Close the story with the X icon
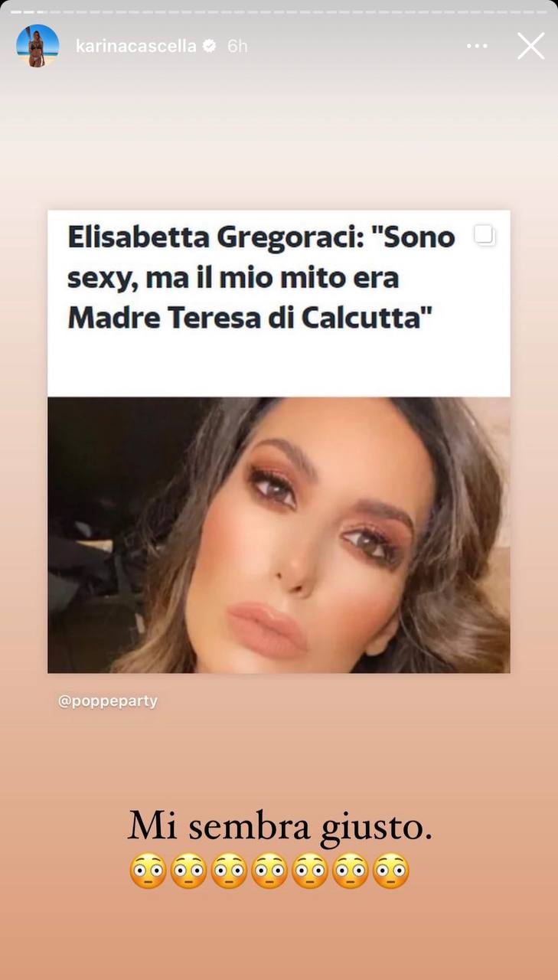 (x=530, y=46)
